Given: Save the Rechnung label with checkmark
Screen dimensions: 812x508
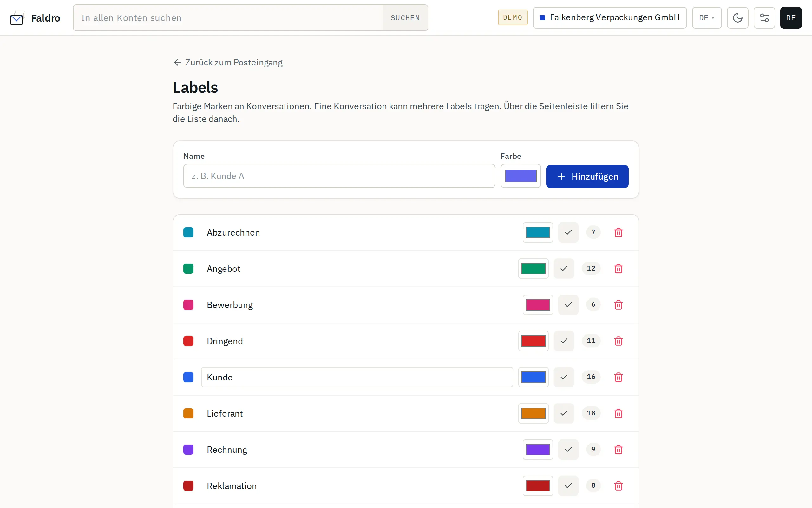Looking at the screenshot, I should coord(568,450).
